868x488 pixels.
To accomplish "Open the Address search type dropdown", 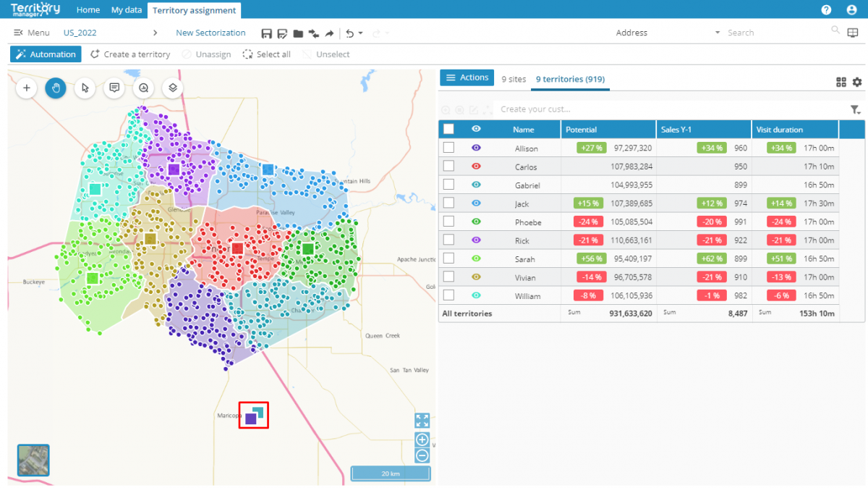I will (717, 33).
